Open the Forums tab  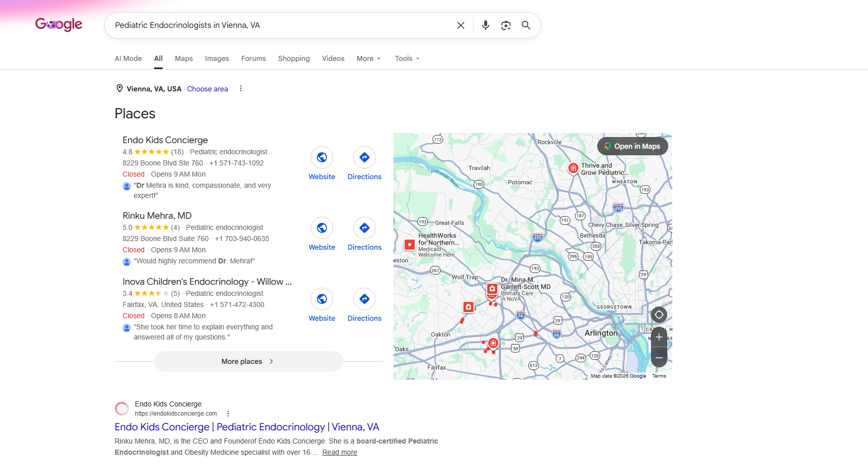tap(254, 58)
